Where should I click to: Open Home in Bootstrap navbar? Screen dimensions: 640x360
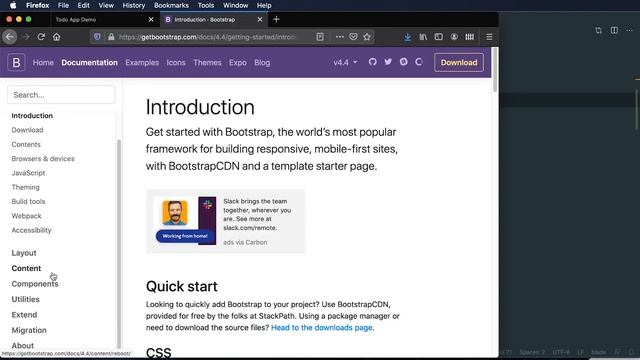point(43,62)
